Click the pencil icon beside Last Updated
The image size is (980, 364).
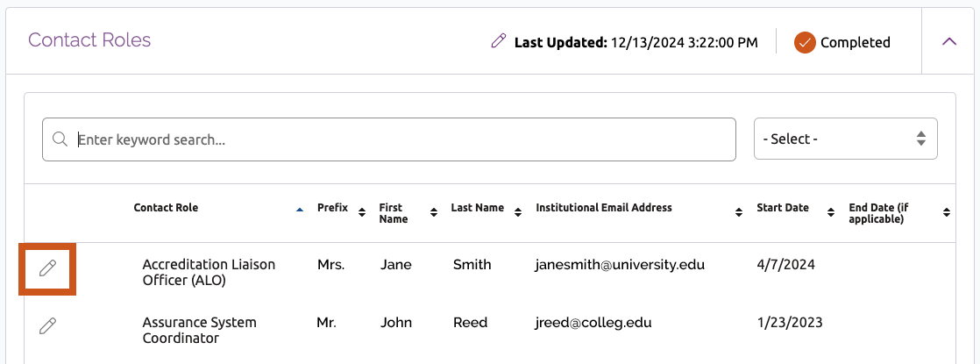(x=498, y=42)
